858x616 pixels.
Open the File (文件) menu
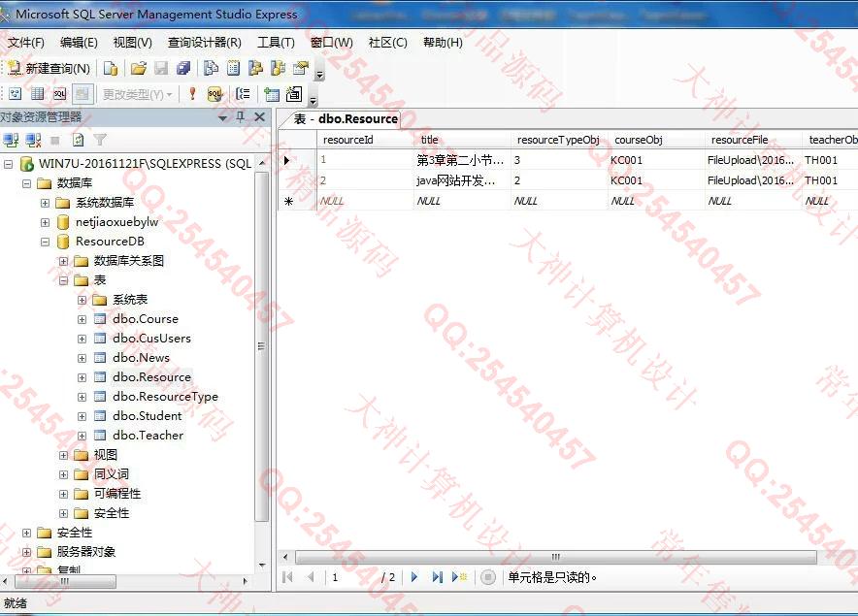tap(25, 42)
